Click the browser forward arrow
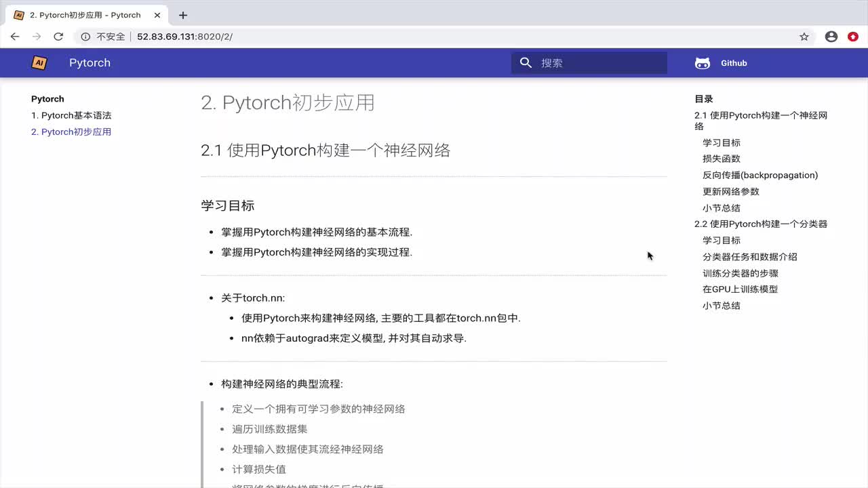 [37, 37]
